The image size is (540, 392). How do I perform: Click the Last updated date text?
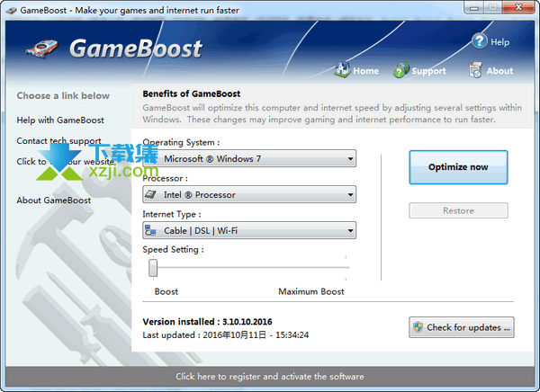pos(226,335)
